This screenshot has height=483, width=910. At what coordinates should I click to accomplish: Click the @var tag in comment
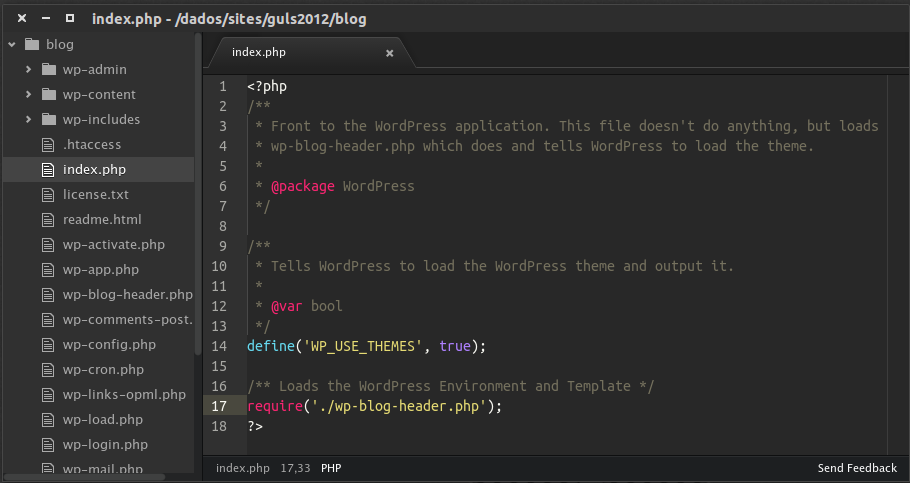tap(287, 306)
